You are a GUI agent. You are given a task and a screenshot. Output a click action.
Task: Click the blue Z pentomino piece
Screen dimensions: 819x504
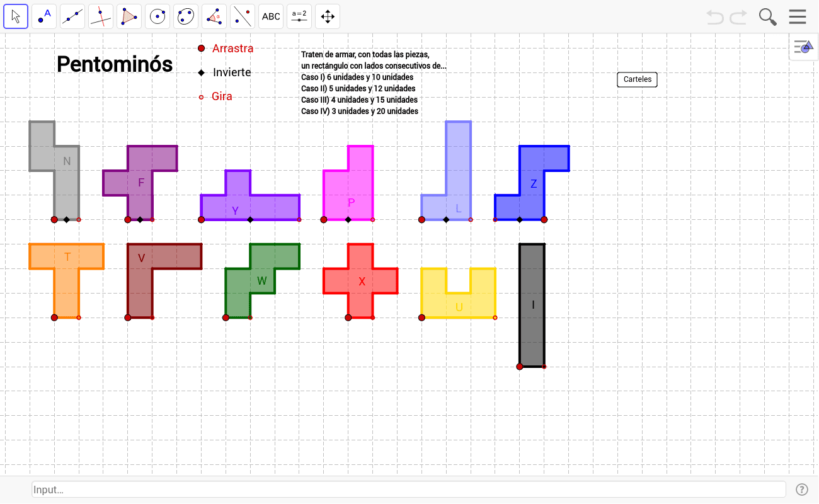coord(532,183)
